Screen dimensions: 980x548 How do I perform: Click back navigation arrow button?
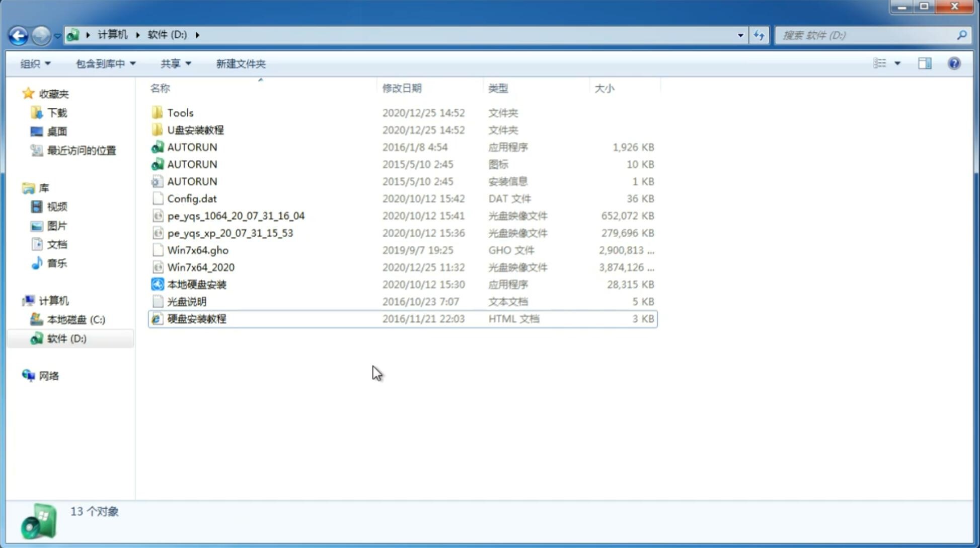point(18,34)
